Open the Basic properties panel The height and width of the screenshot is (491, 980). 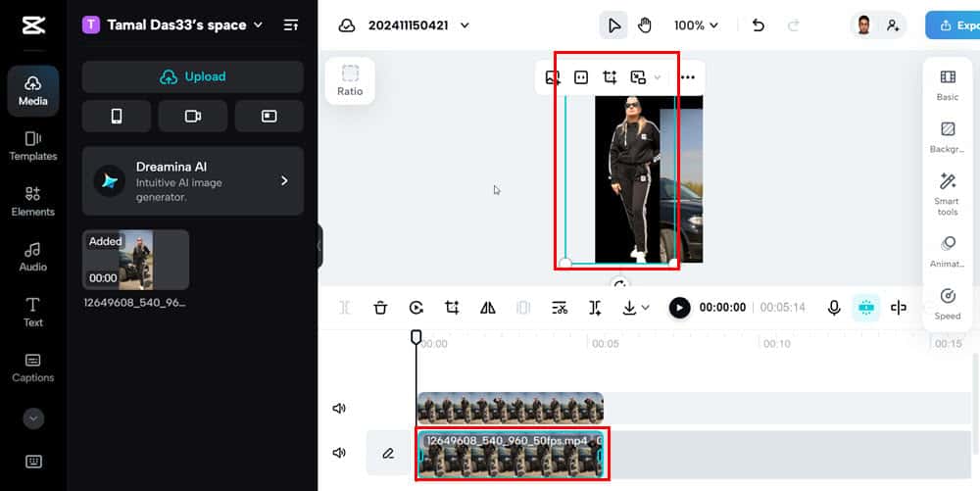948,85
